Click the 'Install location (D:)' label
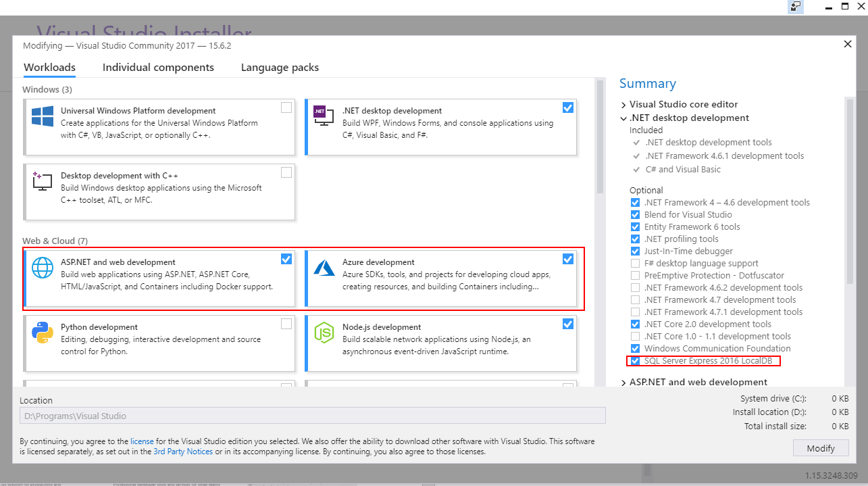This screenshot has height=486, width=868. (x=769, y=412)
